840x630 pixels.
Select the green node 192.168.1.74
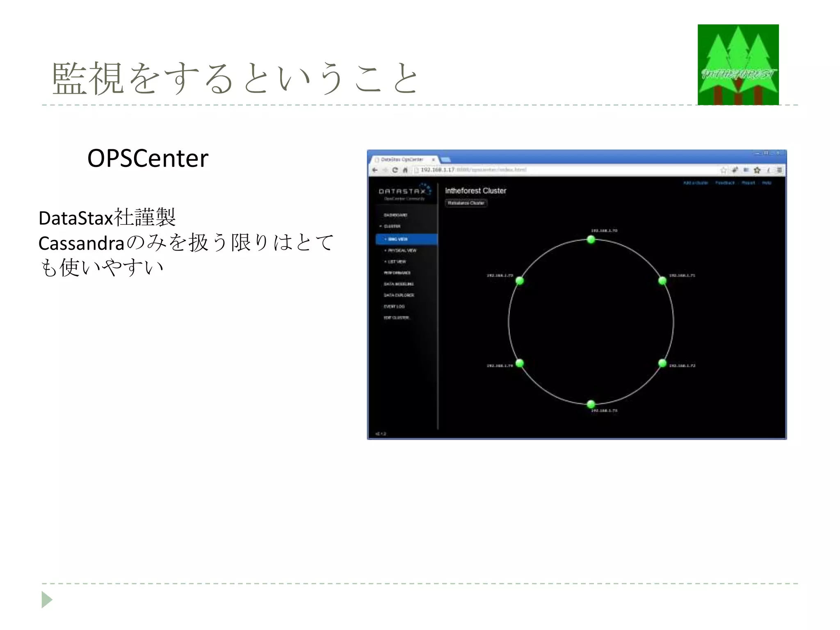pyautogui.click(x=520, y=363)
